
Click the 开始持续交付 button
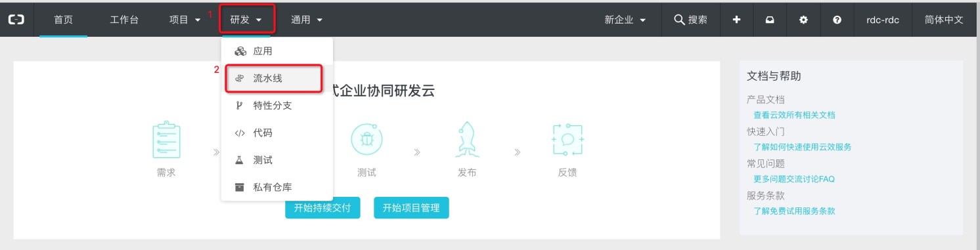coord(323,207)
